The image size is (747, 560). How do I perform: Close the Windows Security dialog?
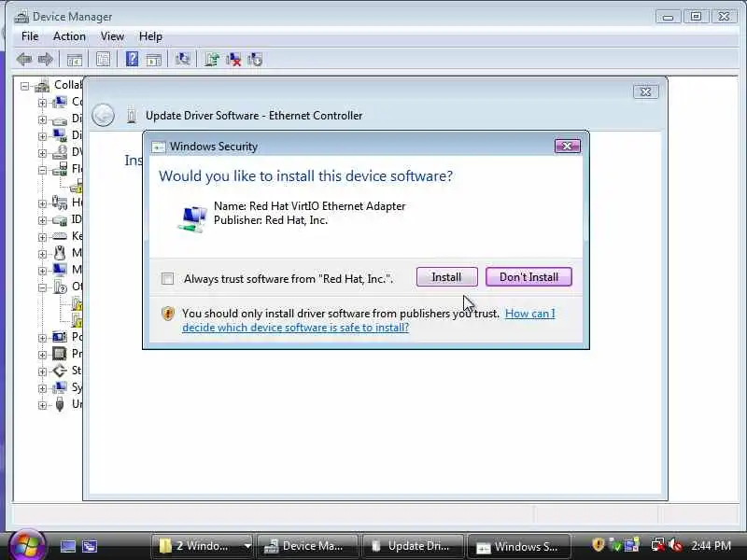coord(567,146)
